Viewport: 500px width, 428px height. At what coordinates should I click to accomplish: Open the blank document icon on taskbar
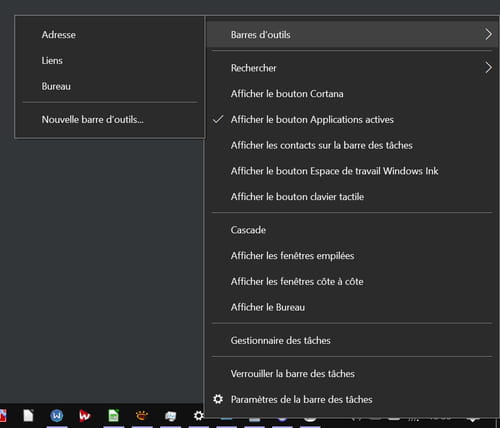click(28, 416)
